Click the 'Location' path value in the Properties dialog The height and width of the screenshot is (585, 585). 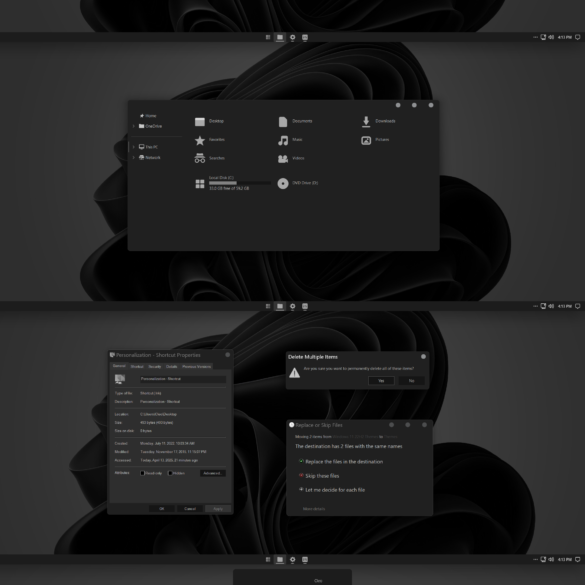(158, 414)
